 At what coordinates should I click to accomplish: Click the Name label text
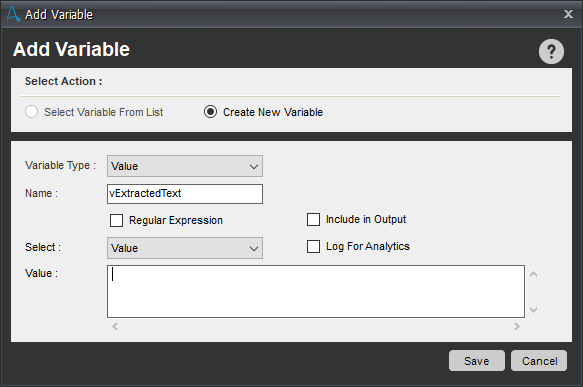pos(41,193)
